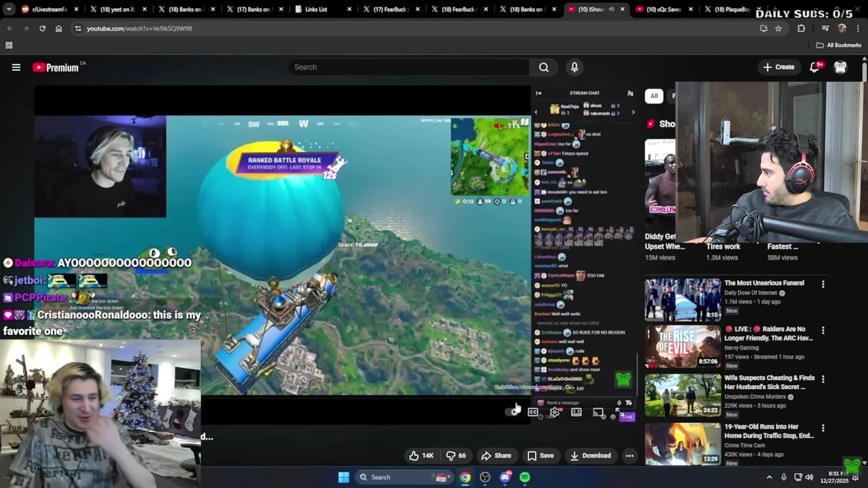Bookmark this page with the star

click(778, 28)
